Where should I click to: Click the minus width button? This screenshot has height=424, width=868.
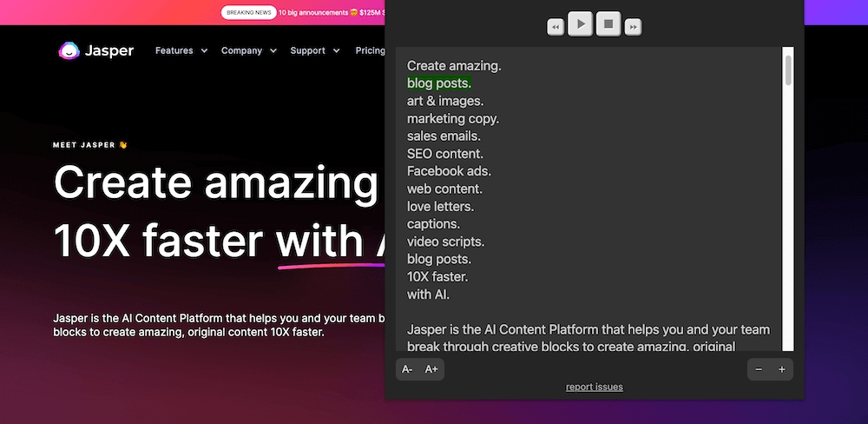click(x=759, y=369)
